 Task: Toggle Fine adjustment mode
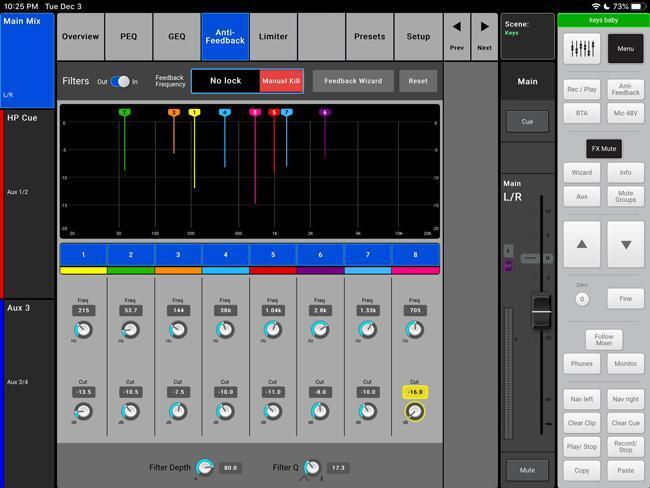(x=626, y=299)
